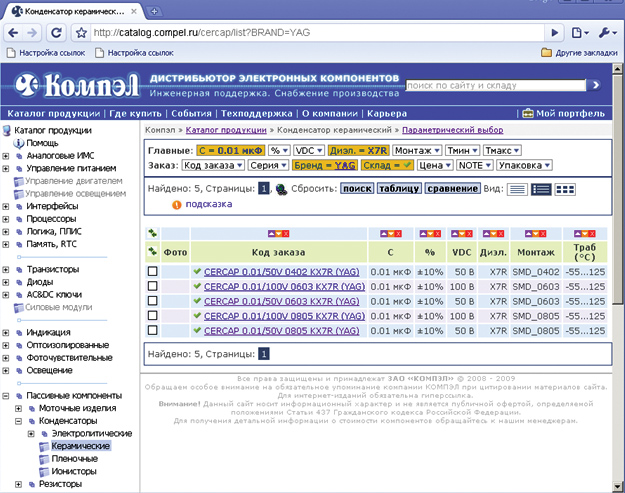Open the NOTE filter dropdown
The width and height of the screenshot is (625, 493).
[x=475, y=165]
